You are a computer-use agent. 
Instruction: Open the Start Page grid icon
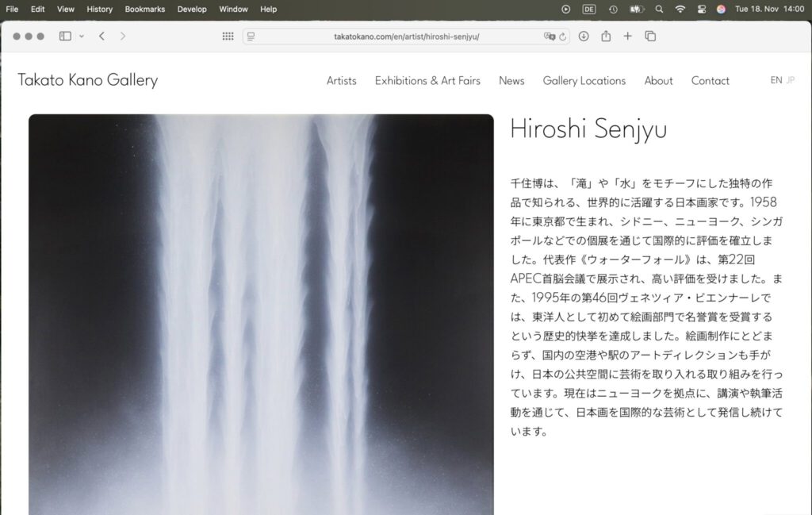(x=228, y=36)
